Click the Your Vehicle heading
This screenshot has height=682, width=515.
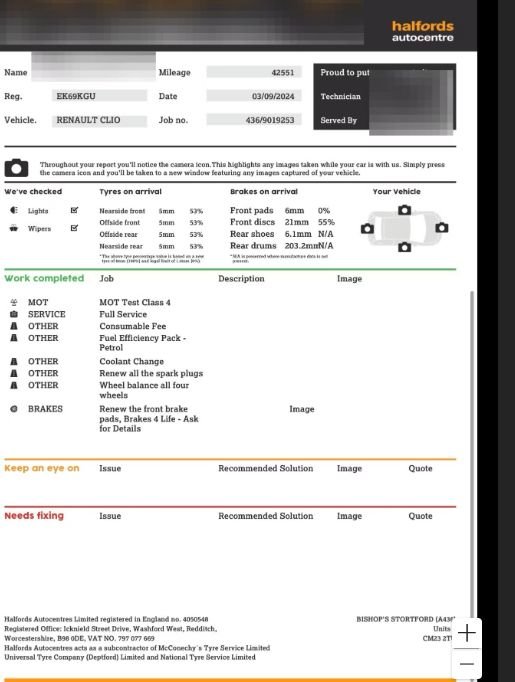click(397, 191)
